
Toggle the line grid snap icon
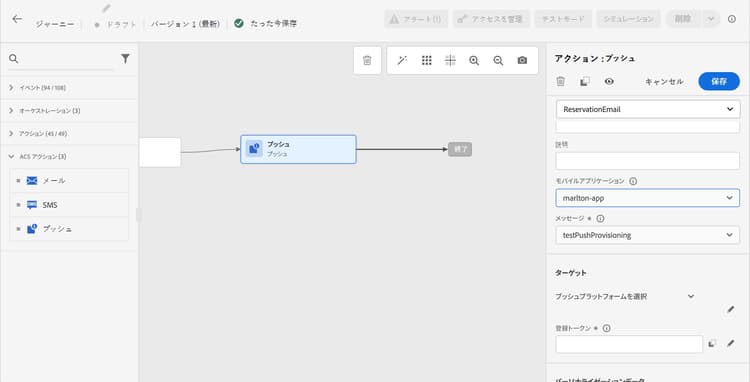[450, 60]
